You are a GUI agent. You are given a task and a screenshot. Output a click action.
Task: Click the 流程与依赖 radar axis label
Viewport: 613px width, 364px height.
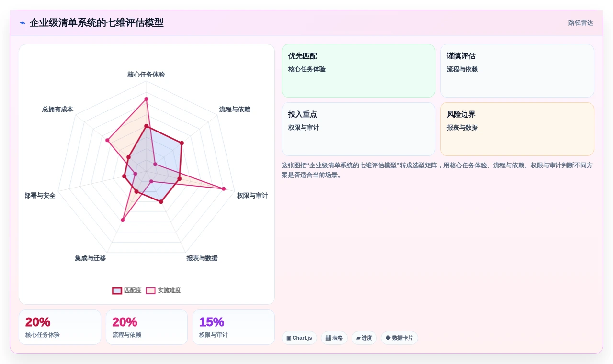pos(235,110)
